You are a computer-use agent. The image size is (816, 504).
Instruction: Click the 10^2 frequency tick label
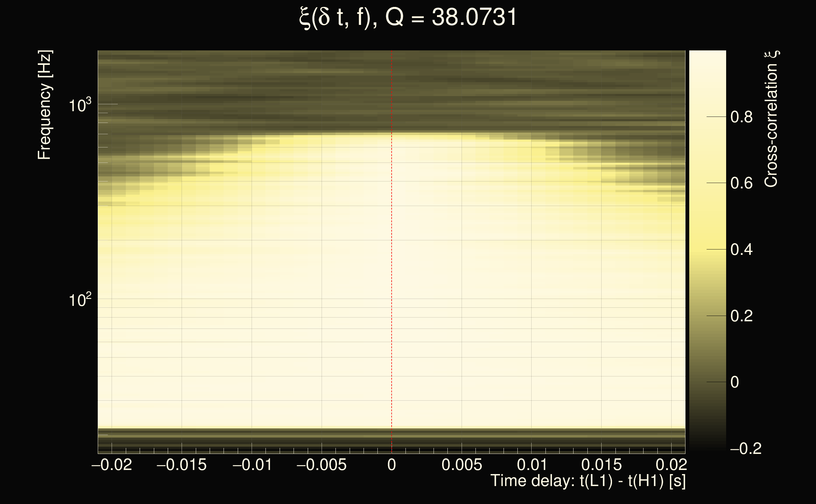point(80,300)
